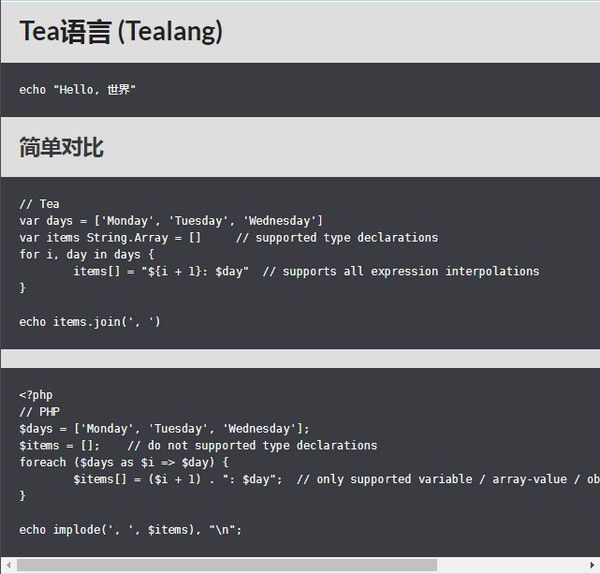Image resolution: width=600 pixels, height=574 pixels.
Task: Click the "for i, day in days" line
Action: coord(87,255)
